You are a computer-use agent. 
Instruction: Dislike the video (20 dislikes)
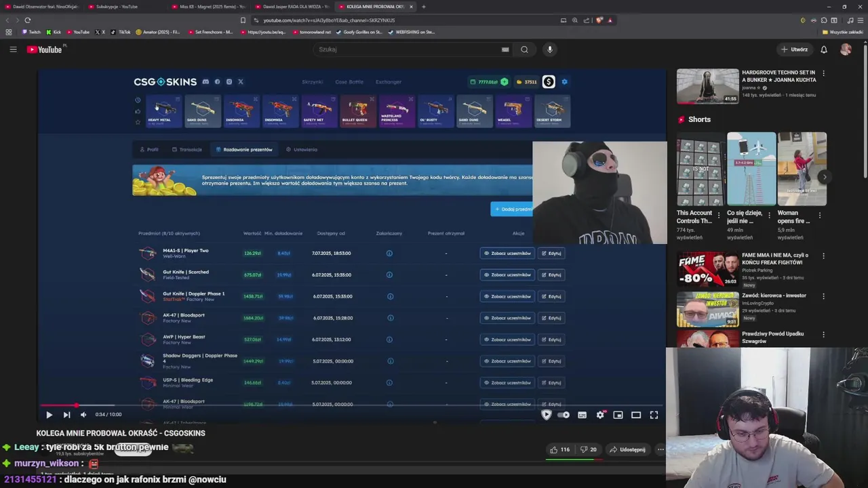pyautogui.click(x=589, y=449)
